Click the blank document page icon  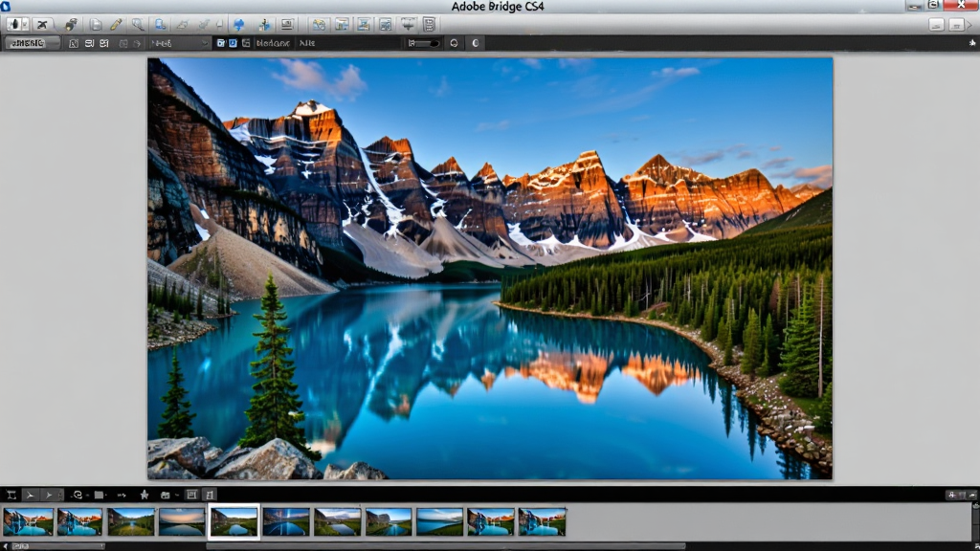coord(96,24)
